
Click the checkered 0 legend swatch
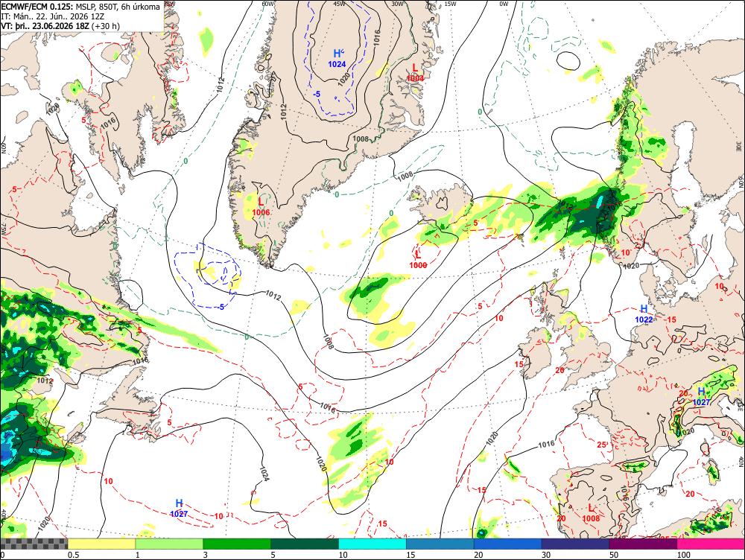tap(34, 544)
